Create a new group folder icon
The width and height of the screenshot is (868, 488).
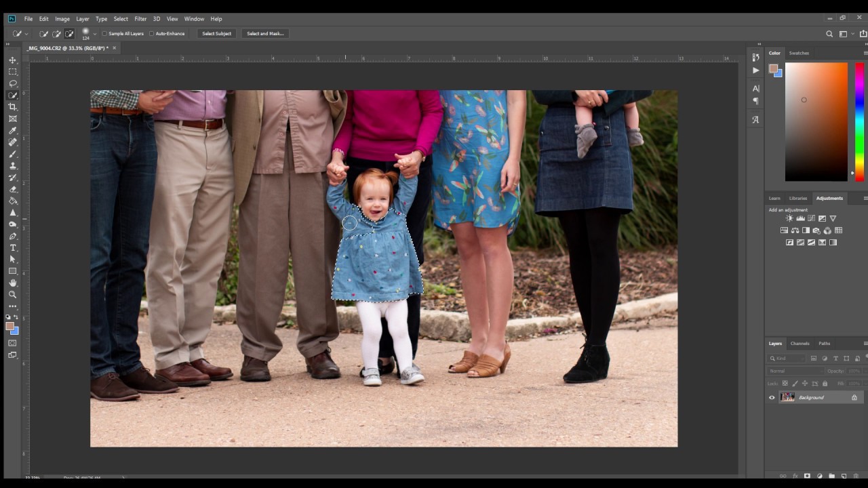pos(831,476)
